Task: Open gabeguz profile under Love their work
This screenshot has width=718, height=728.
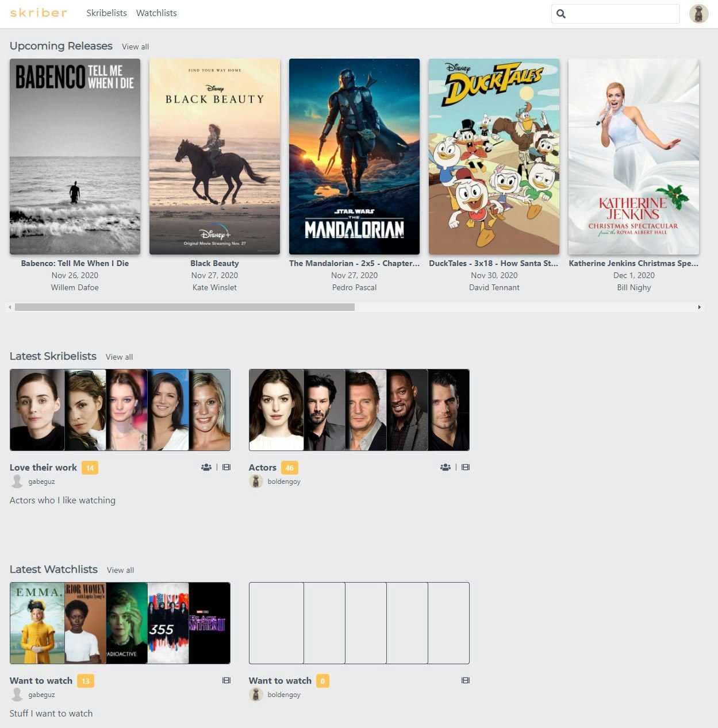Action: pos(41,482)
